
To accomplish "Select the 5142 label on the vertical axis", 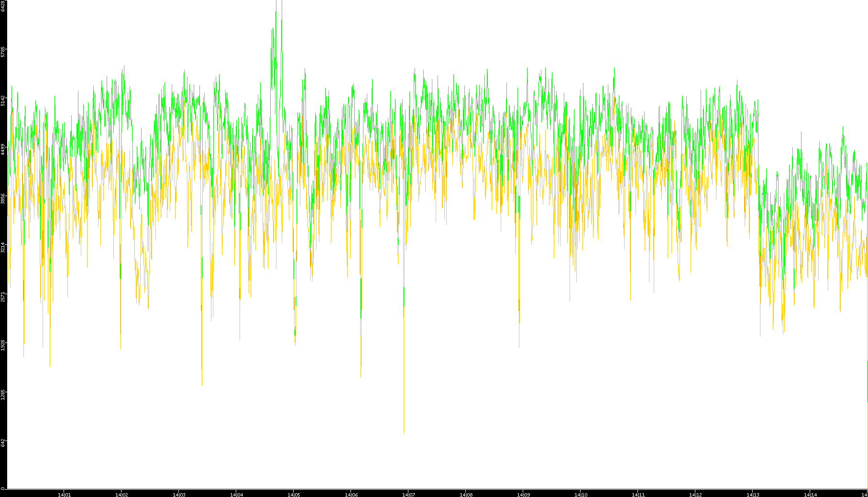I will coord(3,100).
